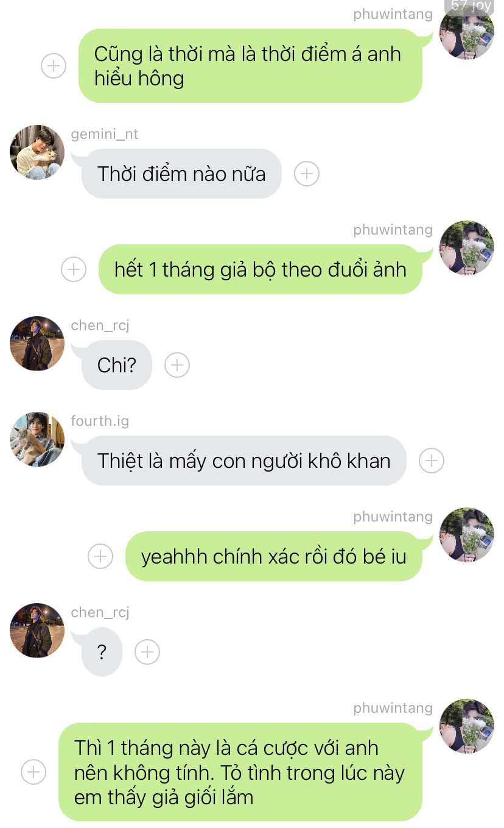Open phuwintang avatar beside "hết 1 tháng" message
The width and height of the screenshot is (504, 828).
point(467,248)
